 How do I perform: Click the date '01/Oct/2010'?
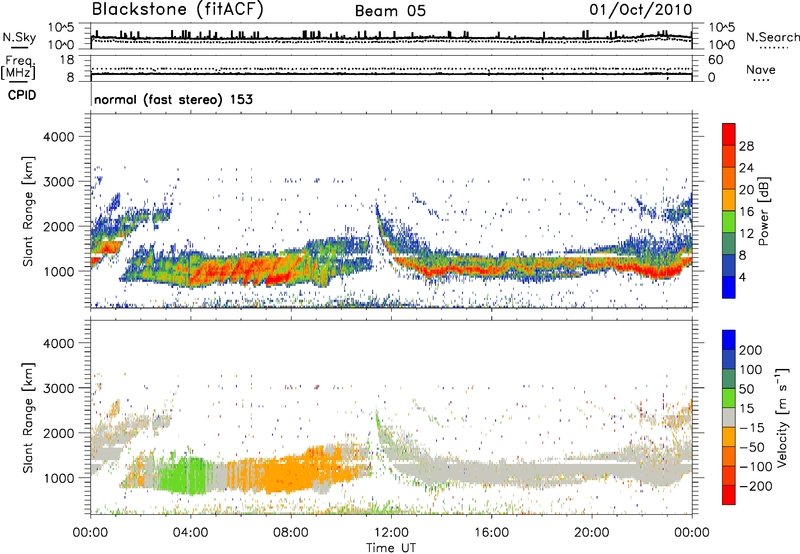click(641, 10)
